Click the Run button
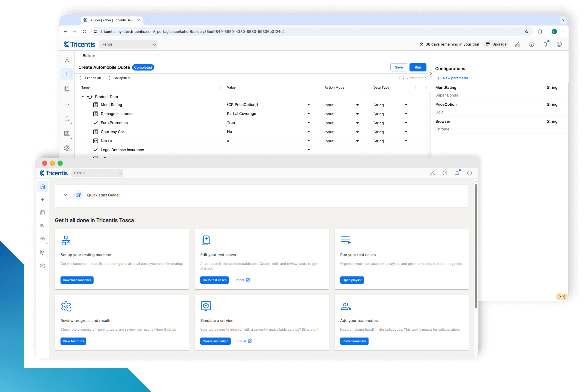 point(417,67)
